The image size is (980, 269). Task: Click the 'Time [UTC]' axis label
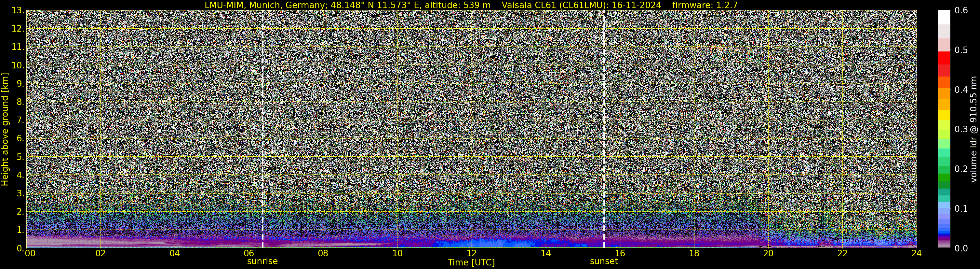point(471,262)
